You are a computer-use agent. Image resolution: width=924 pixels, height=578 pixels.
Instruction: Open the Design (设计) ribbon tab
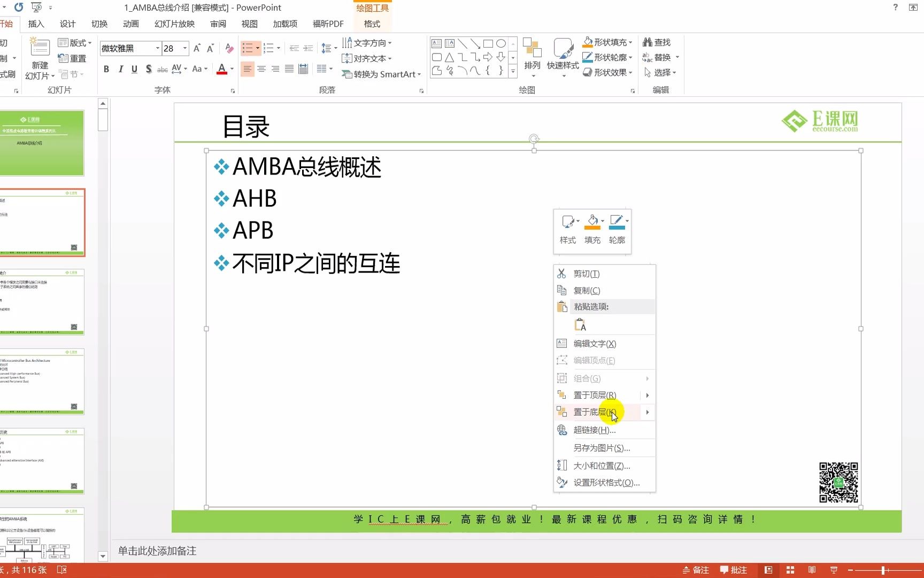coord(68,24)
